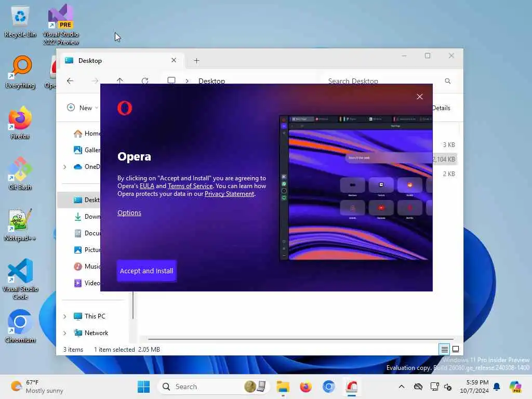Screen dimensions: 532x399
Task: Expand the This PC tree node
Action: [65, 316]
